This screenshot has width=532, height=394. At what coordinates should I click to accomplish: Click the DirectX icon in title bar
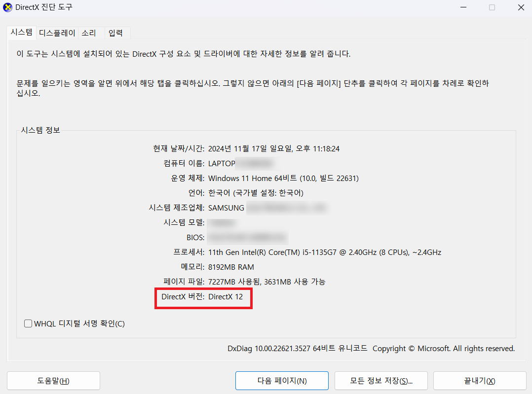point(7,7)
